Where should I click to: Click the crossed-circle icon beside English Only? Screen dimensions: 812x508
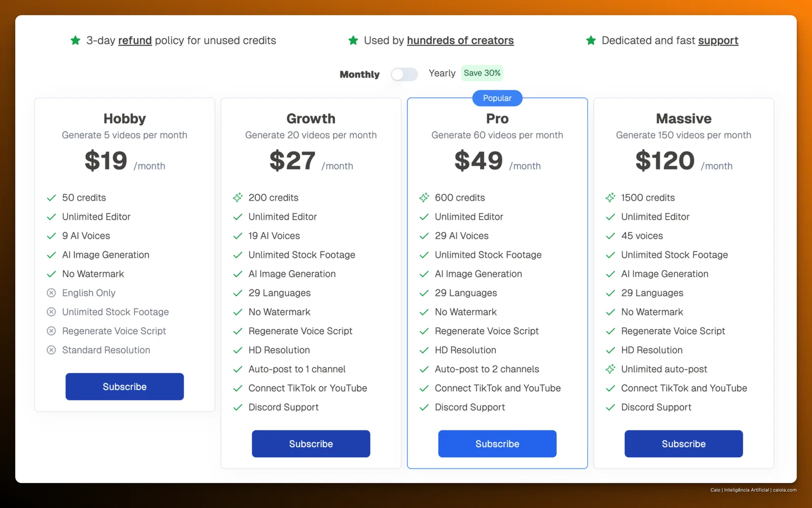point(51,293)
